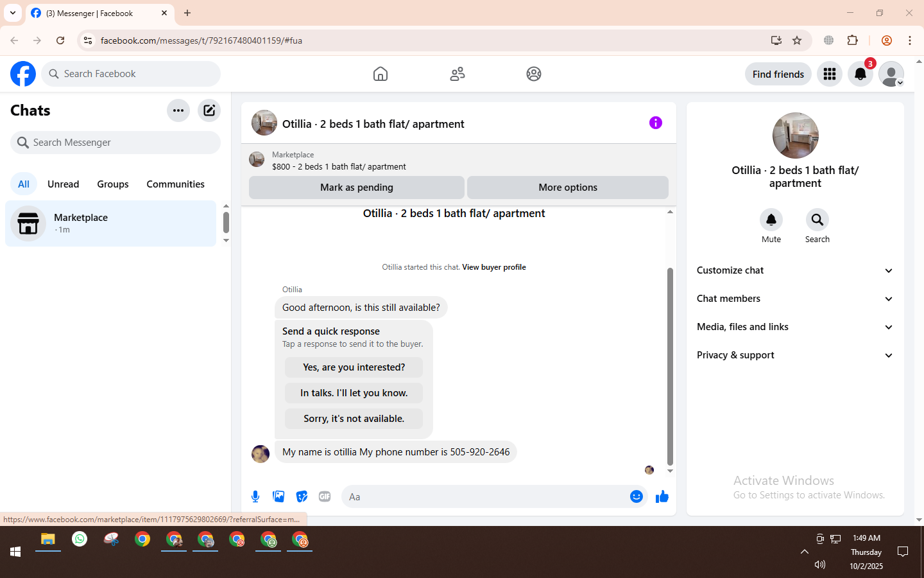Click the browser back arrow
This screenshot has width=924, height=578.
[x=14, y=40]
